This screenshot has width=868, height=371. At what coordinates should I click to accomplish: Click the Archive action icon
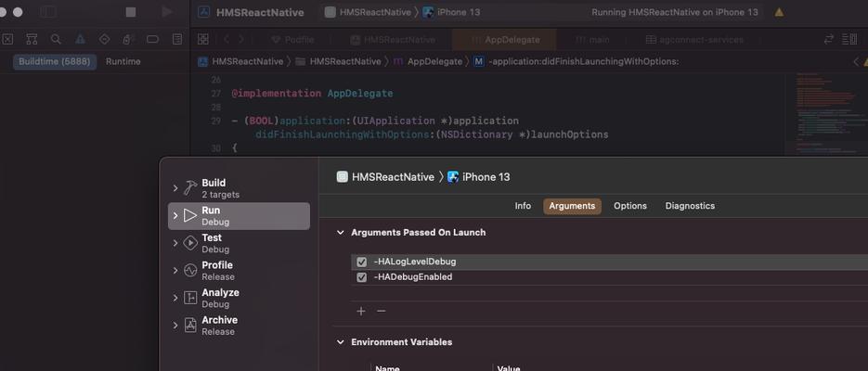pos(190,326)
